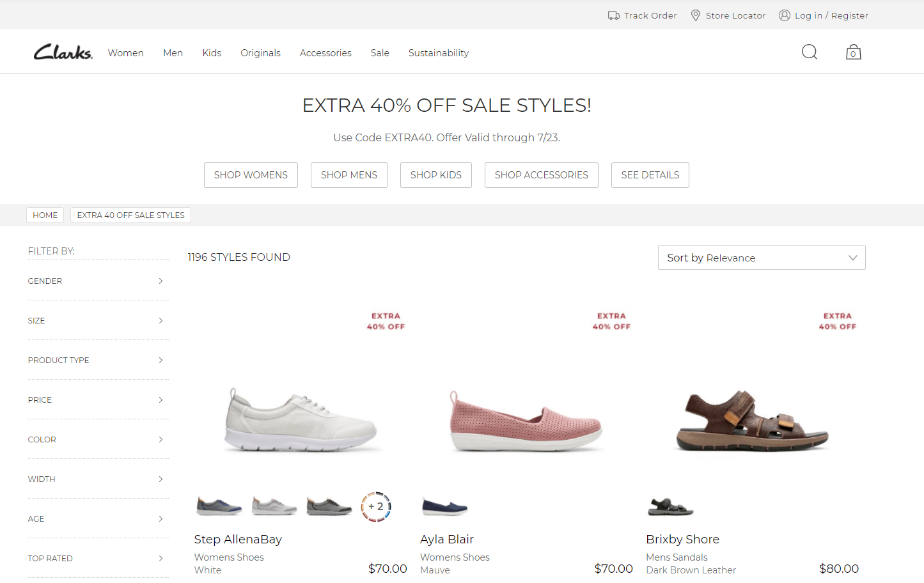Open the Brixby Shore product title
The image size is (924, 583).
(683, 540)
